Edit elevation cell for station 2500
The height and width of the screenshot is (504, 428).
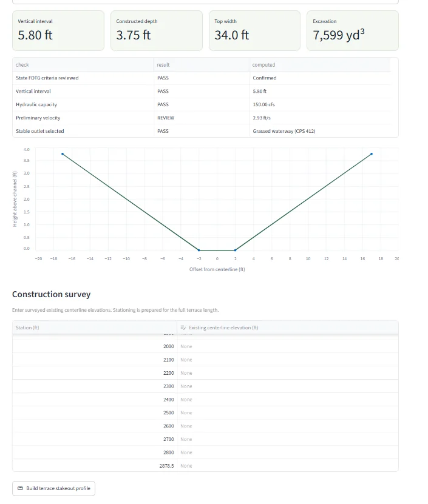tap(288, 412)
